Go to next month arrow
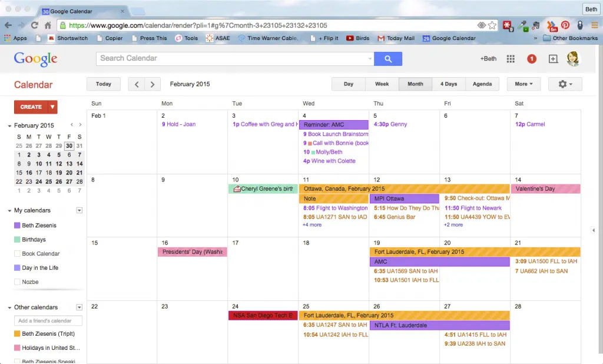This screenshot has height=364, width=603. [x=153, y=84]
